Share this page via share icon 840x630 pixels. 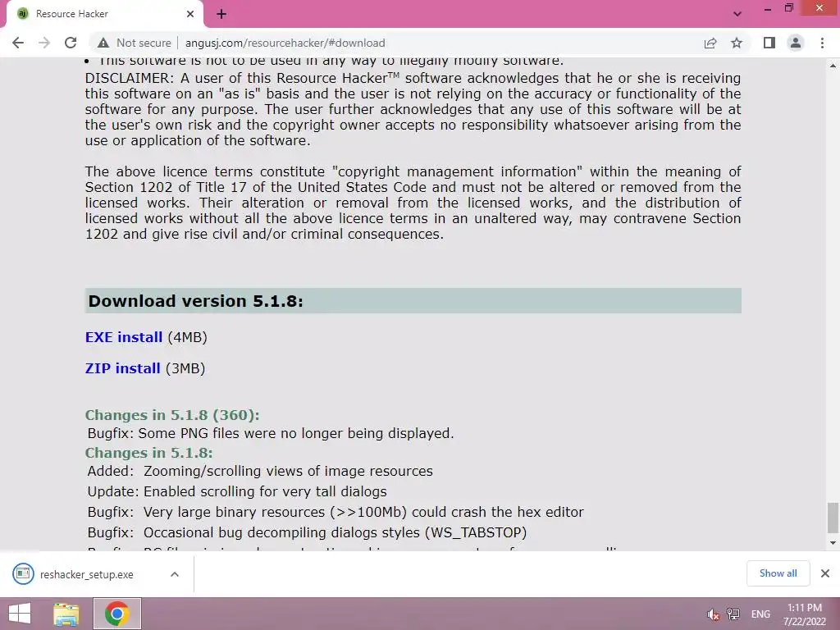tap(710, 43)
